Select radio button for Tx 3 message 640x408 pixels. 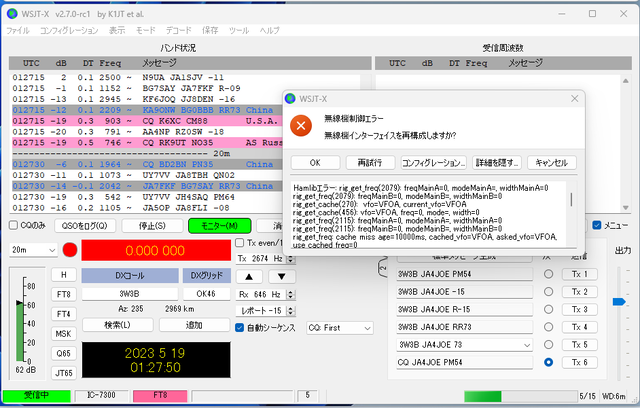[548, 309]
